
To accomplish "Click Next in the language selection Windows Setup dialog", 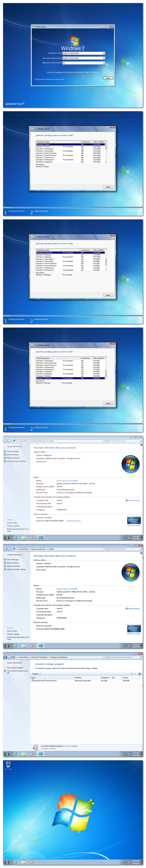I will [108, 78].
